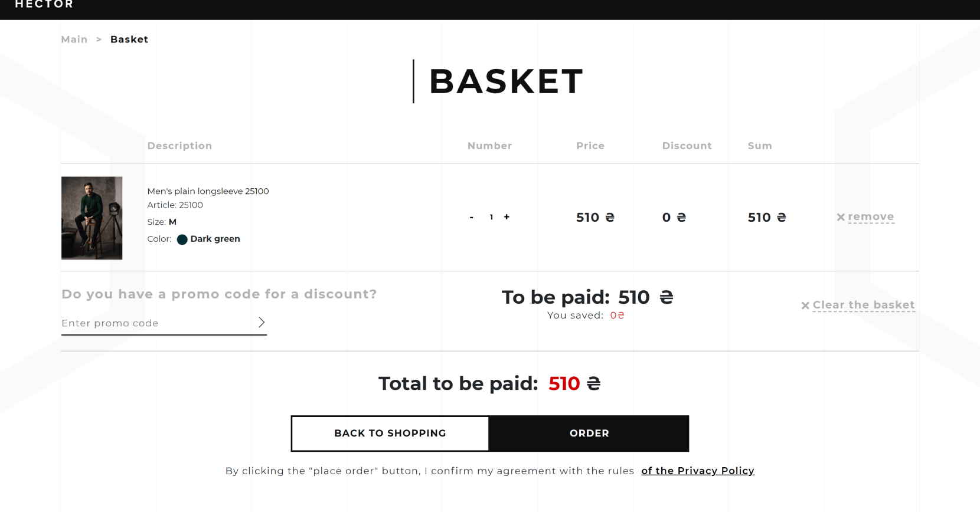Click the Clear the basket text
The image size is (980, 512).
(x=864, y=305)
